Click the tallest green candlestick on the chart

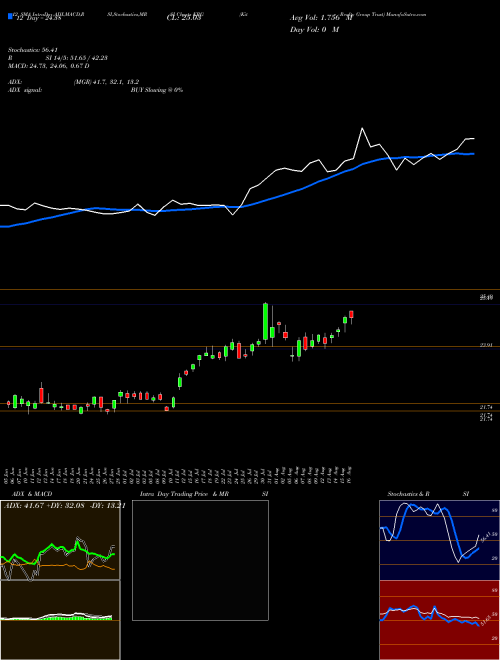(266, 321)
